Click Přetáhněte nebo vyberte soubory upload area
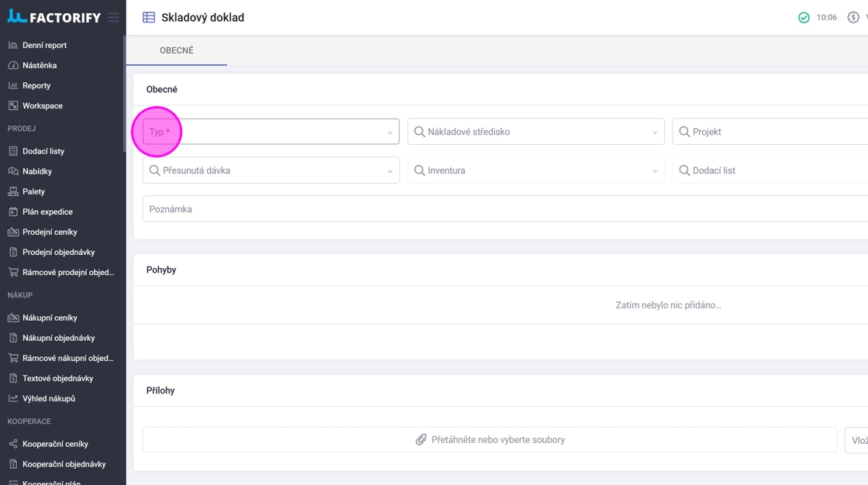The width and height of the screenshot is (868, 485). [498, 439]
